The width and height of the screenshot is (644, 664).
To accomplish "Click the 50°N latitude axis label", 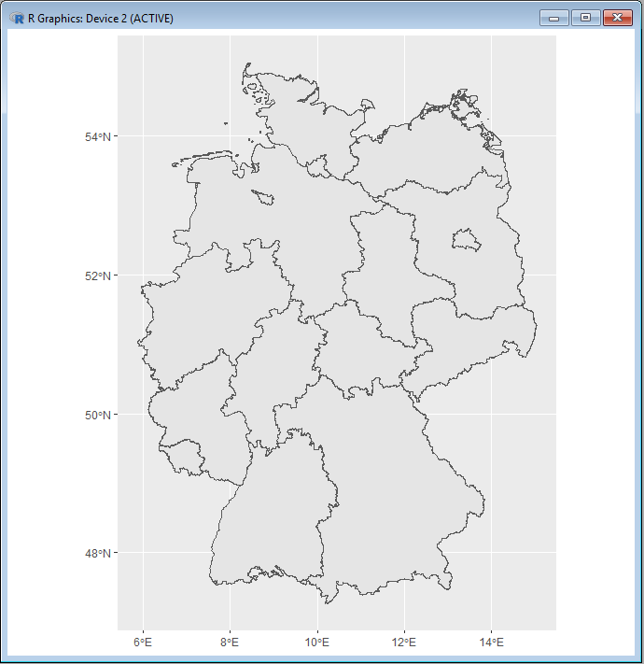I will [99, 415].
